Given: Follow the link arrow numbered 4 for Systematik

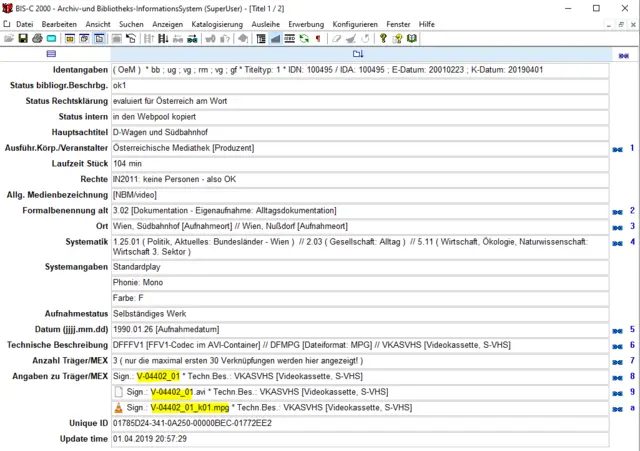Looking at the screenshot, I should [x=617, y=242].
